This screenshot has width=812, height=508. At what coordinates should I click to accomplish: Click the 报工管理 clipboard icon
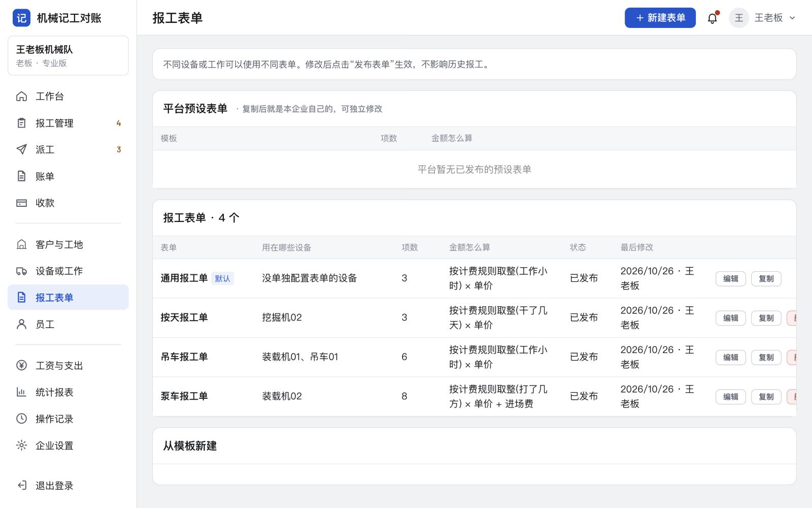21,123
